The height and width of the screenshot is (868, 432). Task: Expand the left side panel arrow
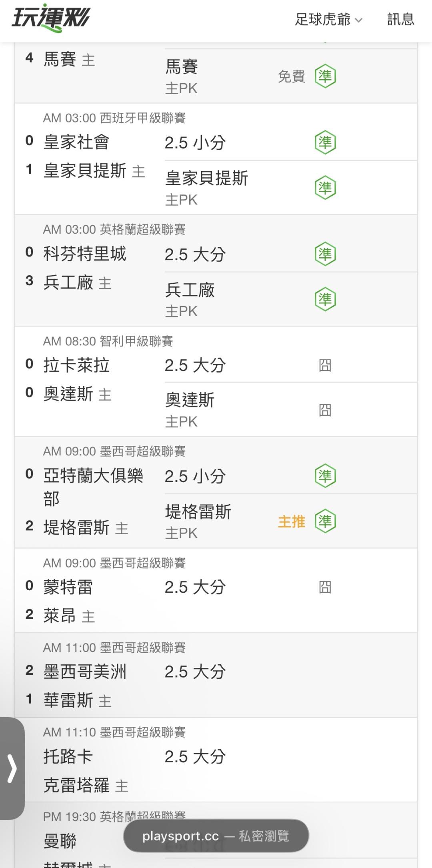click(12, 768)
